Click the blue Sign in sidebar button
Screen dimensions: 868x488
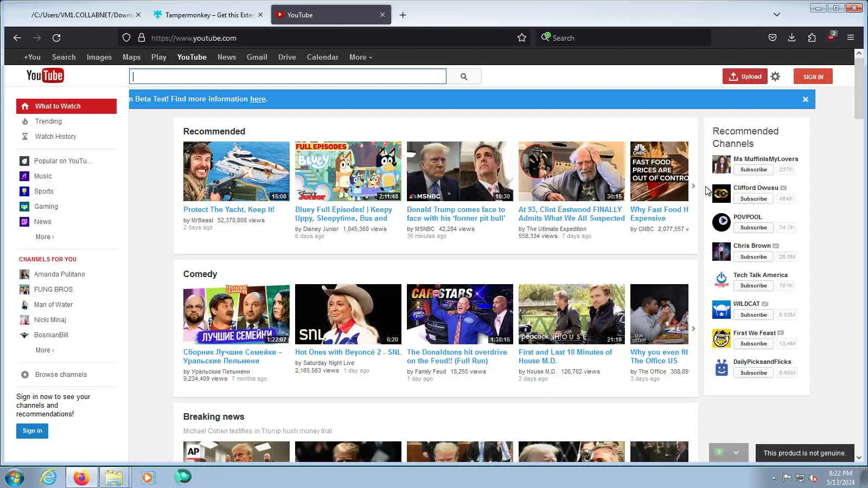32,431
